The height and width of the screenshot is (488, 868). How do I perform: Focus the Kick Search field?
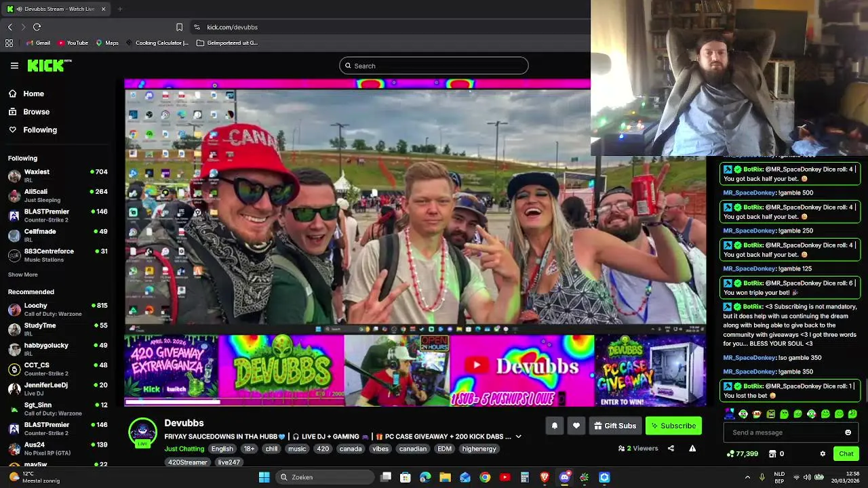pos(434,66)
